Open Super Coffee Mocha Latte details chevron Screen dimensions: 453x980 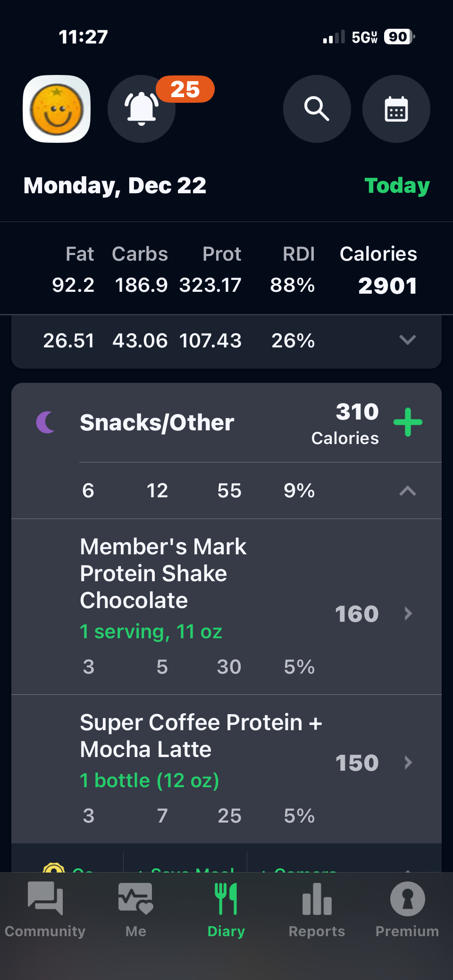tap(409, 763)
